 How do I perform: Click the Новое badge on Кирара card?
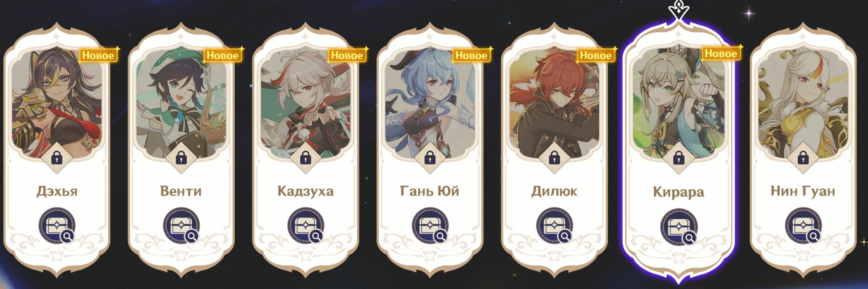click(x=721, y=53)
